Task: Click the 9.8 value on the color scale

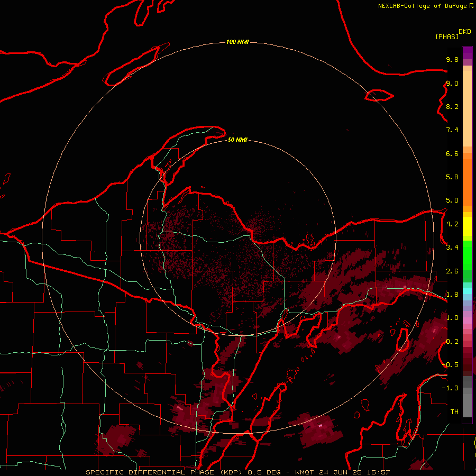Action: 452,59
